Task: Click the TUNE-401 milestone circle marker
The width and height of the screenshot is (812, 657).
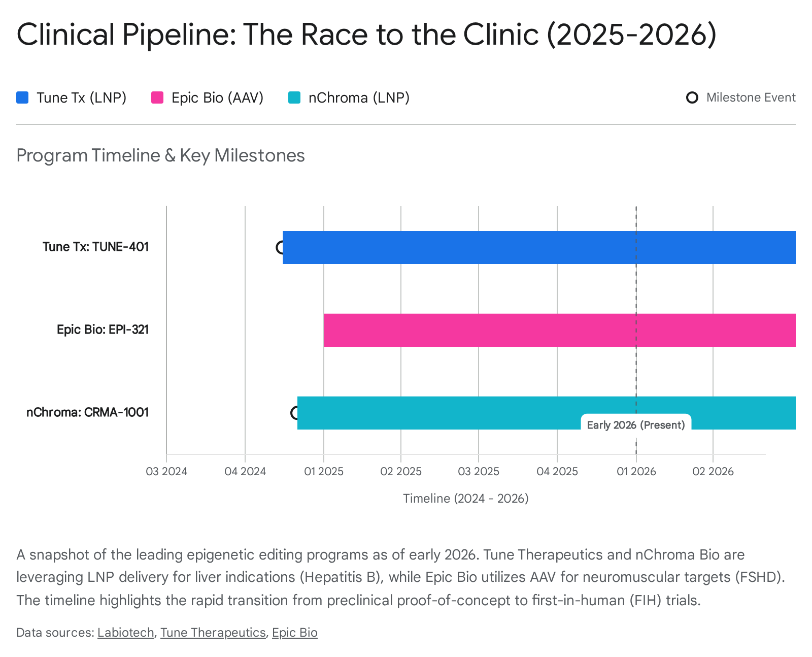Action: click(x=279, y=247)
